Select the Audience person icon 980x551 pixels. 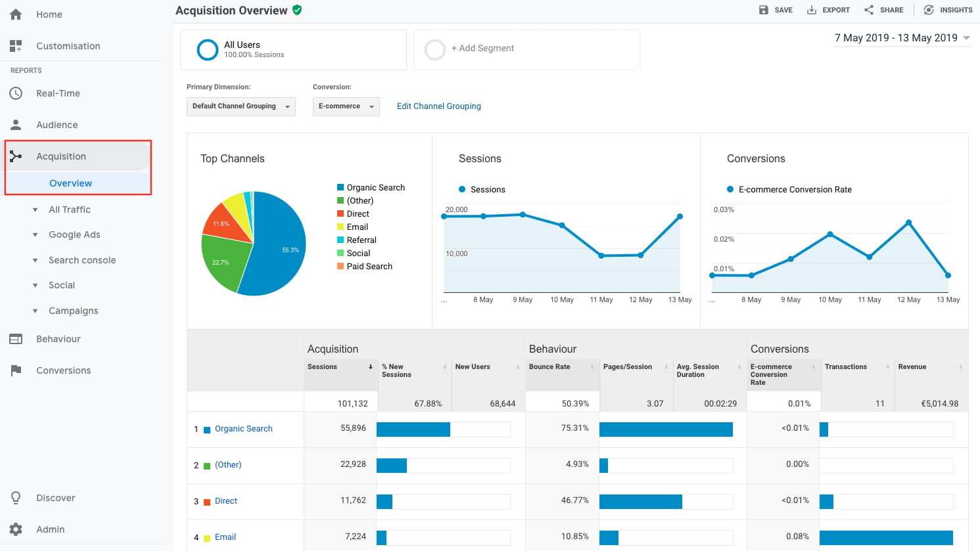pyautogui.click(x=16, y=125)
